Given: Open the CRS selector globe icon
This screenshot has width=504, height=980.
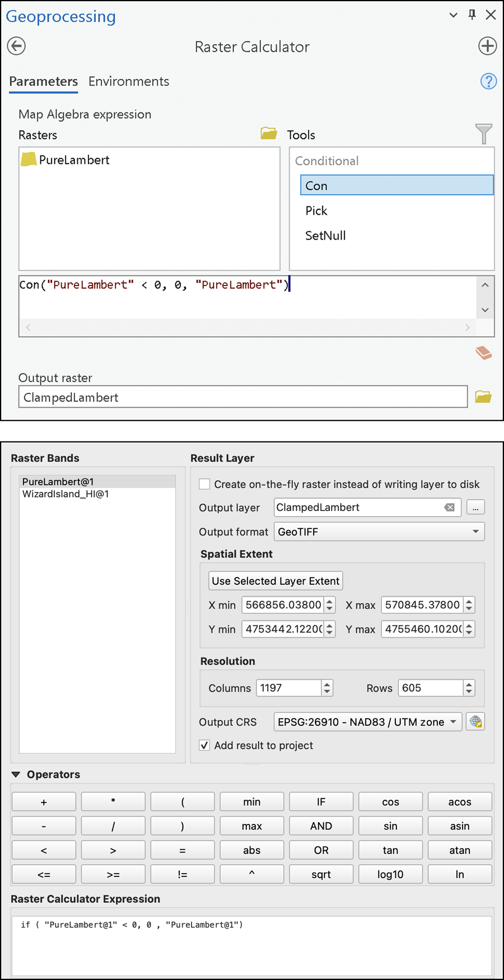Looking at the screenshot, I should (x=475, y=722).
